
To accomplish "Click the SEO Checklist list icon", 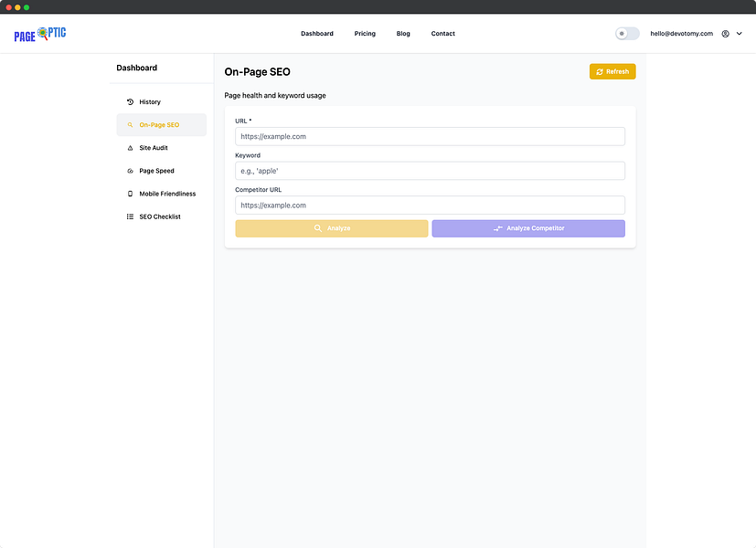I will (130, 217).
